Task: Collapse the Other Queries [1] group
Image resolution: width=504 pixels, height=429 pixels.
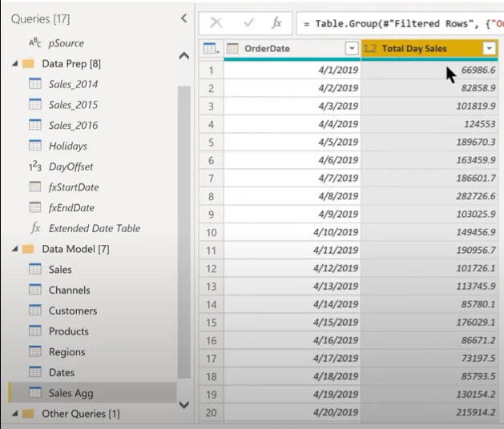Action: (x=14, y=414)
